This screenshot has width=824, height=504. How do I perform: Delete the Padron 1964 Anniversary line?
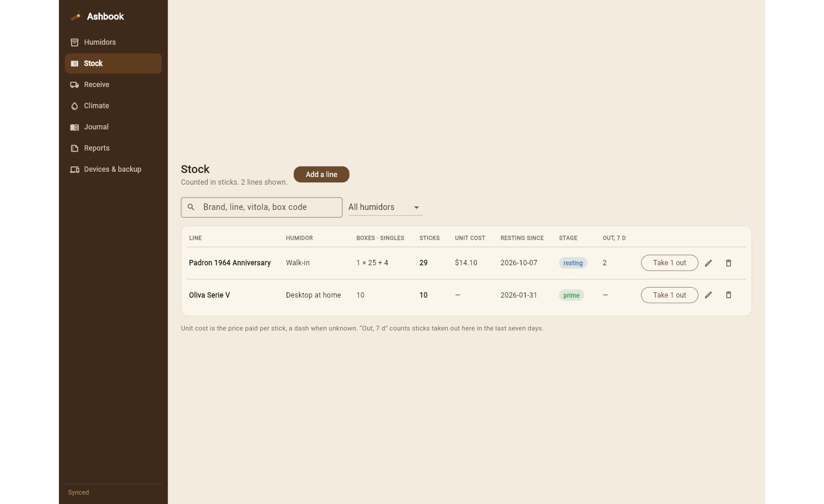(729, 263)
